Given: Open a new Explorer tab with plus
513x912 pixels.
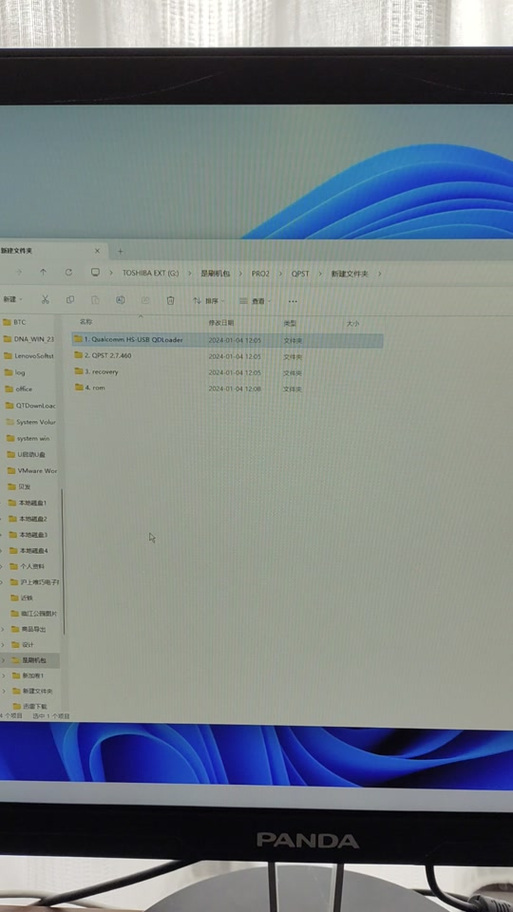Looking at the screenshot, I should [x=120, y=251].
